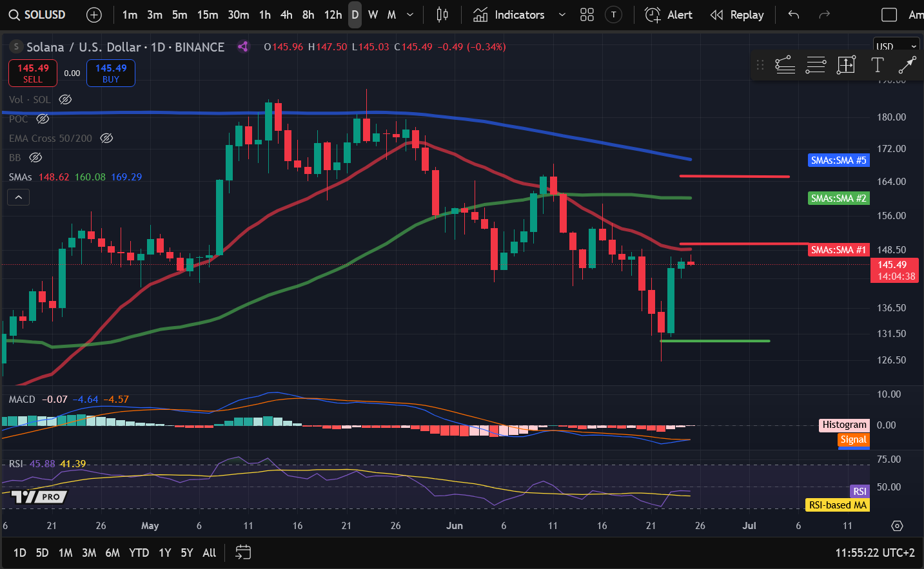The width and height of the screenshot is (924, 569).
Task: Click the 145.49 BUY button
Action: [x=111, y=73]
